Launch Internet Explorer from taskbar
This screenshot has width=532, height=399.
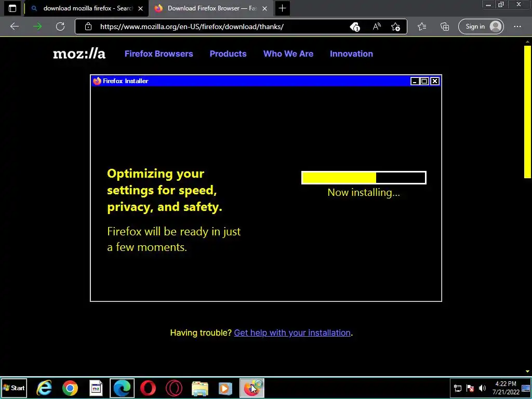(x=44, y=388)
